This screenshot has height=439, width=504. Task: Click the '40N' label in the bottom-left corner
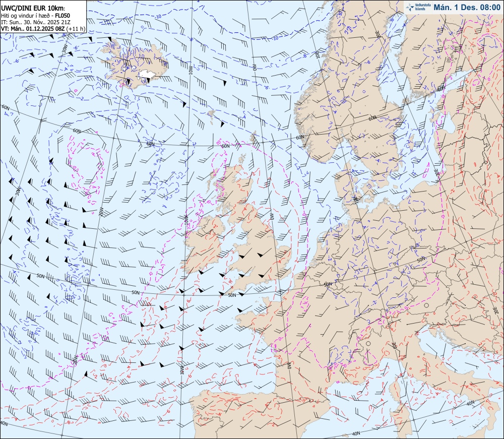[4, 423]
